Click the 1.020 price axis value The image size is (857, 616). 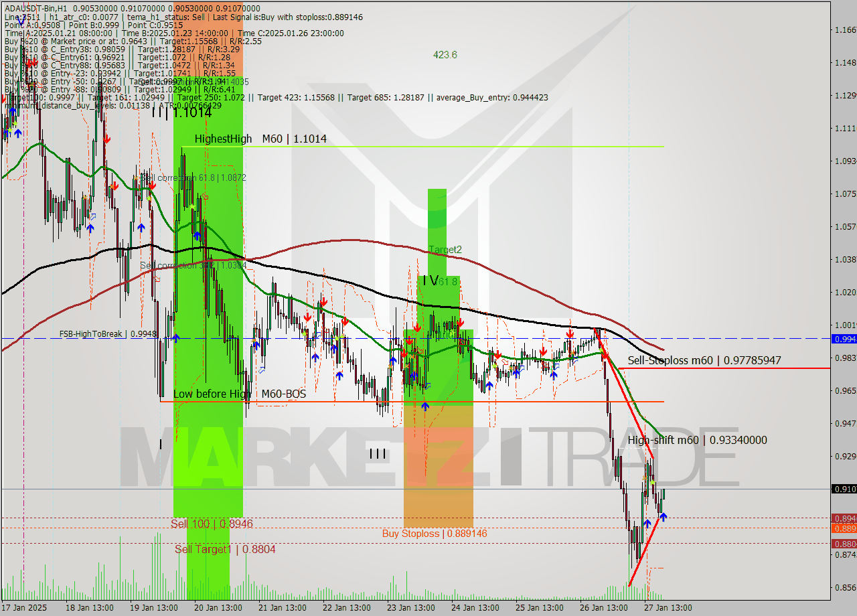click(x=845, y=292)
